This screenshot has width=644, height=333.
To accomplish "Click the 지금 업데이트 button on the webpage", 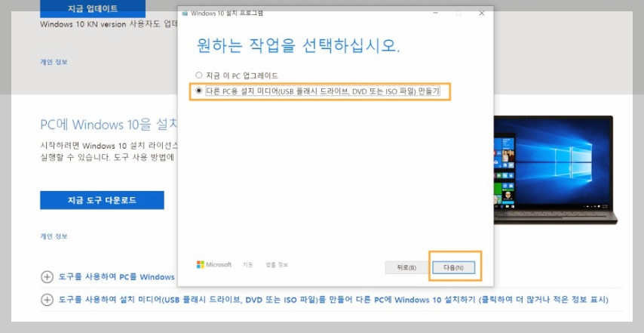I will click(93, 8).
